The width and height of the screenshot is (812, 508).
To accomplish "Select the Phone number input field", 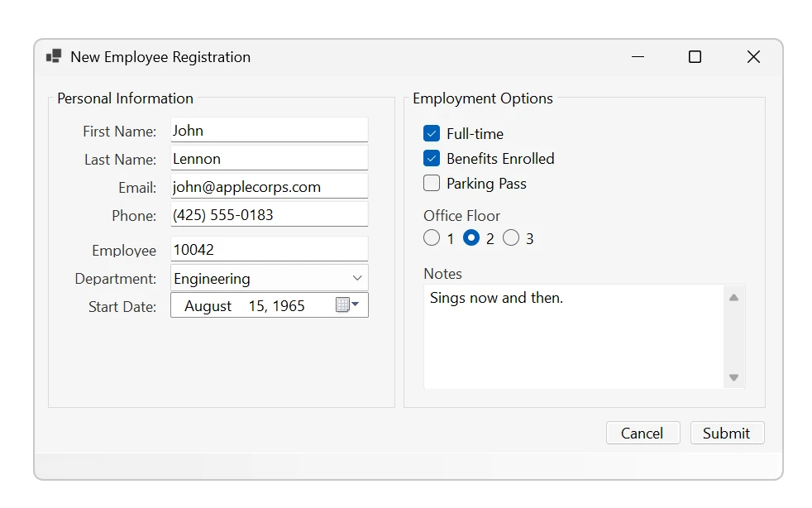I will pyautogui.click(x=269, y=215).
